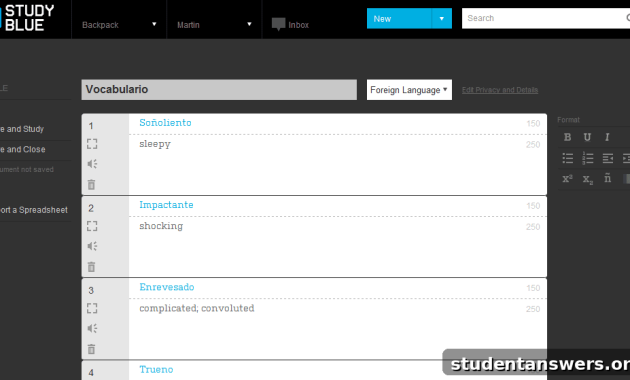
Task: Click Save and Study in the sidebar
Action: click(22, 129)
